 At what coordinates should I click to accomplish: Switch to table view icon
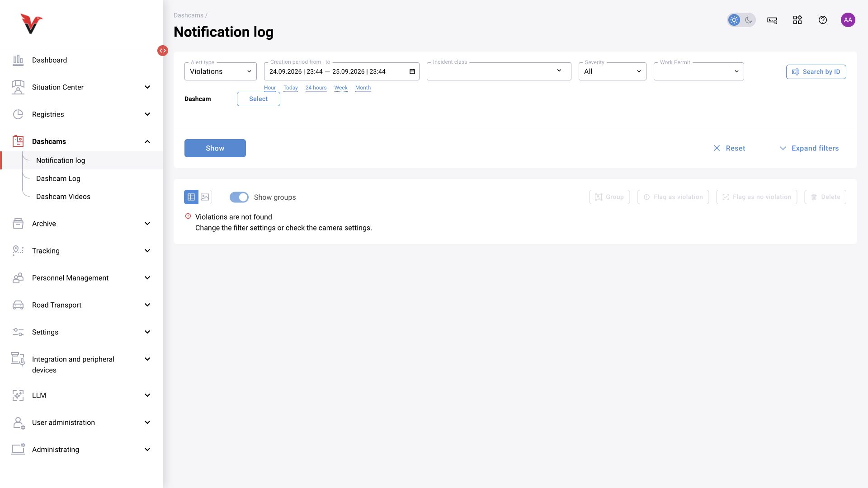click(x=191, y=197)
